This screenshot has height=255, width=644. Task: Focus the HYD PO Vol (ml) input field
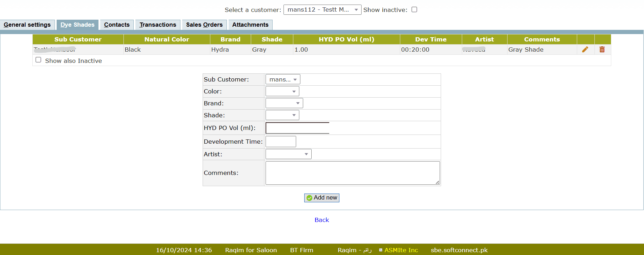pyautogui.click(x=298, y=128)
